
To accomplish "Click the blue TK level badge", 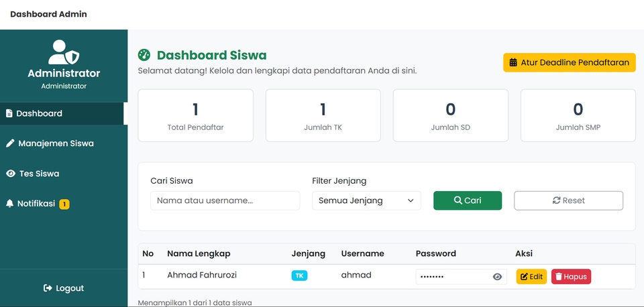I will point(299,275).
